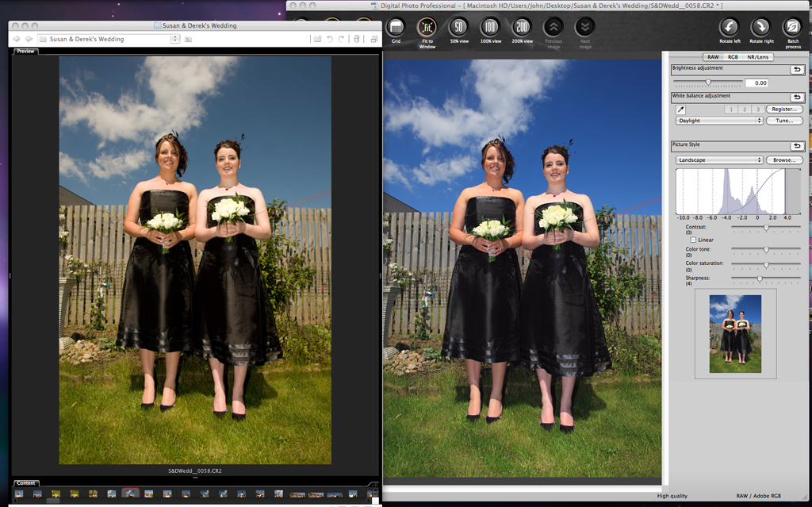Switch to 50% view
The image size is (812, 507).
[x=458, y=28]
